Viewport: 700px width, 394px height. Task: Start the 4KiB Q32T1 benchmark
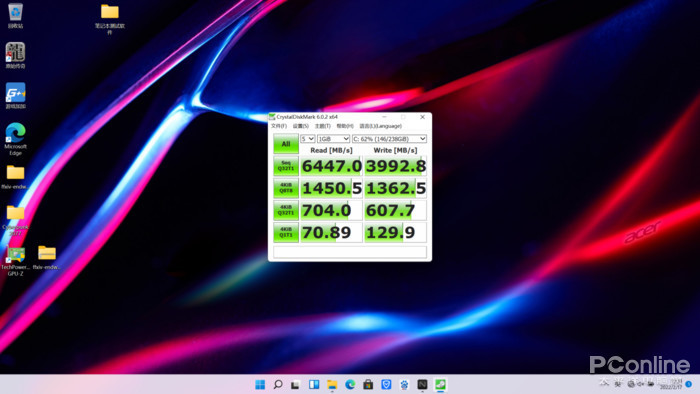[286, 211]
